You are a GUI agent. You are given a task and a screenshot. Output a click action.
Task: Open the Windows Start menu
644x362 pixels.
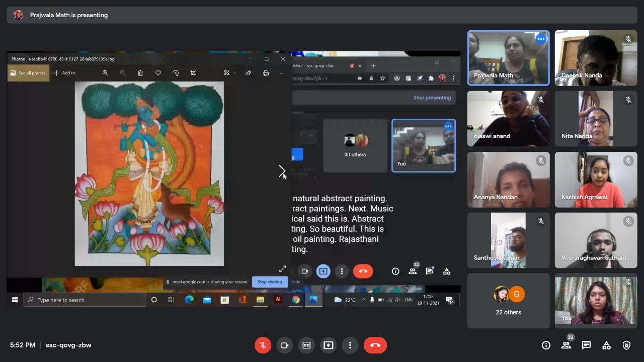pos(15,300)
